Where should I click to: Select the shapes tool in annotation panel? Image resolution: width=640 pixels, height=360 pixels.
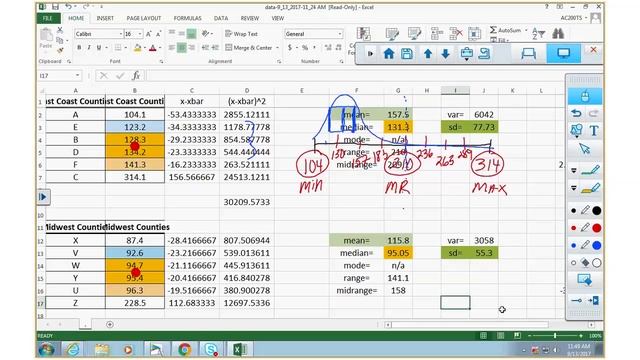pos(576,131)
